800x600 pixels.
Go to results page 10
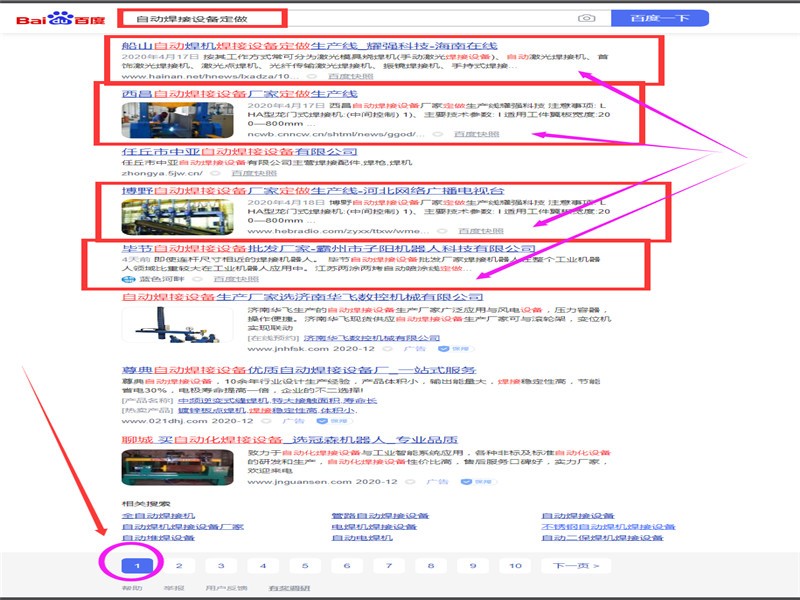tap(515, 565)
